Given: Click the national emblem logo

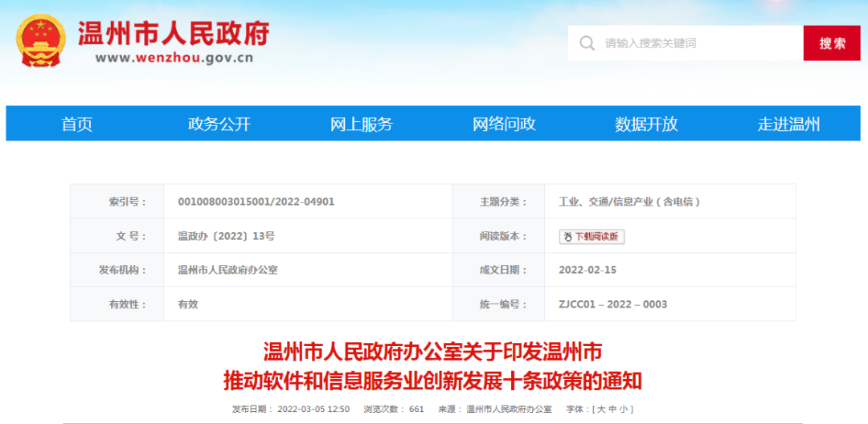Looking at the screenshot, I should tap(40, 41).
